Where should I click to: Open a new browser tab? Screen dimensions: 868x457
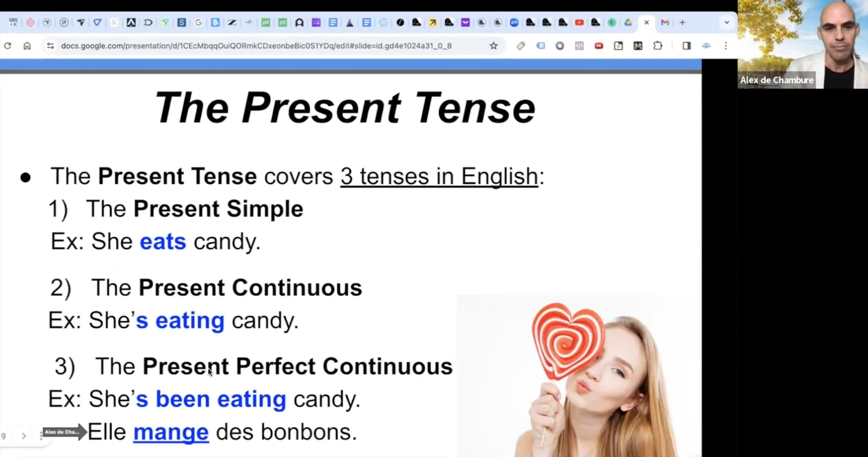[682, 23]
